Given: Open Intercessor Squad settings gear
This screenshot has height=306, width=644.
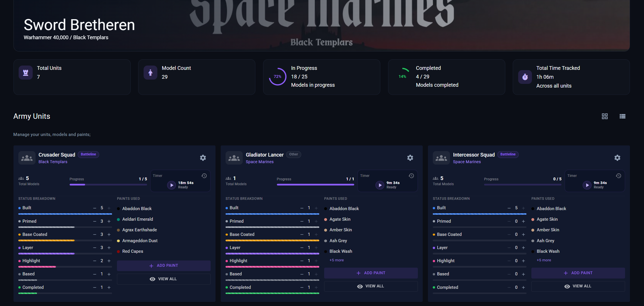Looking at the screenshot, I should click(617, 158).
